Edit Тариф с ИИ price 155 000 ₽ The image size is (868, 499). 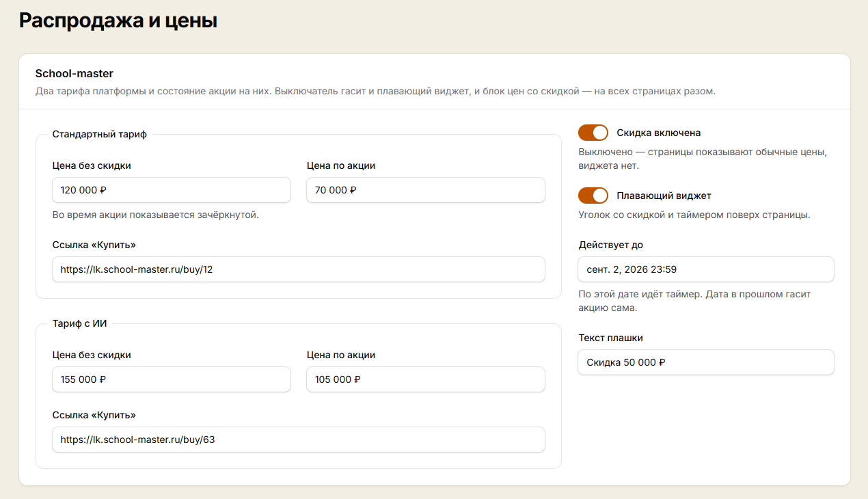tap(172, 379)
